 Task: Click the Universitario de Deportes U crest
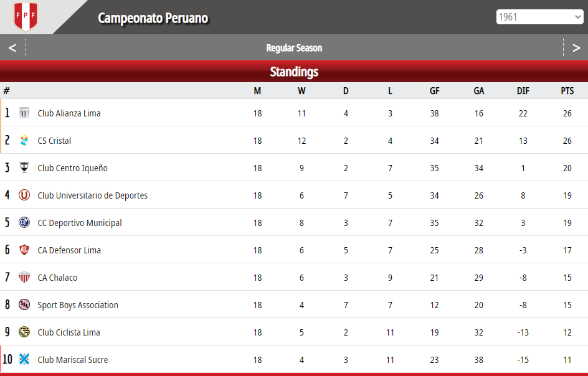(24, 195)
